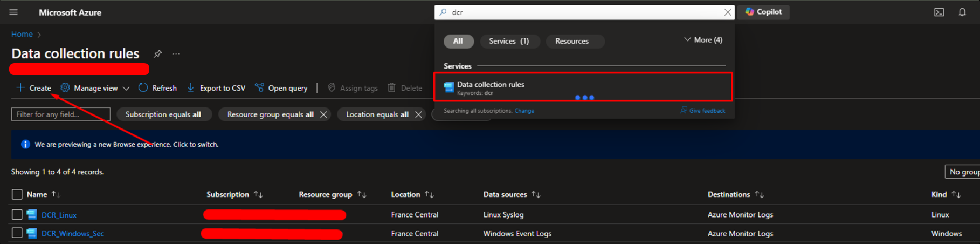Focus the Filter for any field box
The height and width of the screenshot is (244, 980).
(x=61, y=114)
